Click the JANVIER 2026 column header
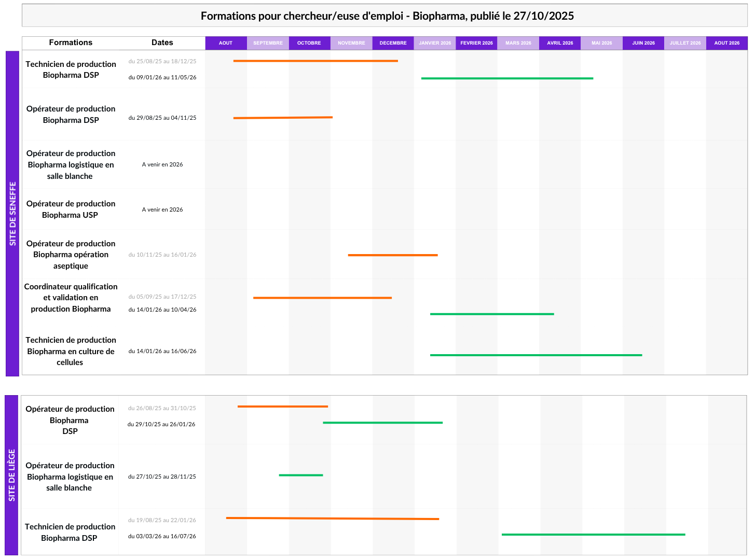Image resolution: width=755 pixels, height=560 pixels. coord(435,43)
